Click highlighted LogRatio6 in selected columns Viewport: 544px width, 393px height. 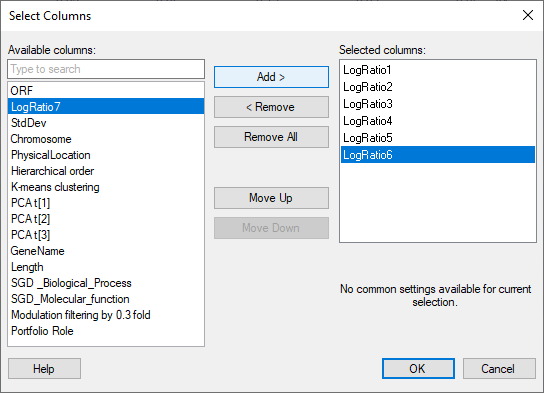tap(438, 155)
